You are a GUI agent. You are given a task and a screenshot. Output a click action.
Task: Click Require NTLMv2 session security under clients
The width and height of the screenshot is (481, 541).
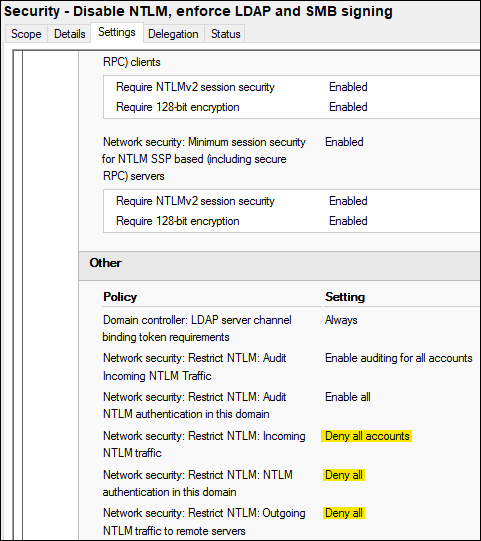[x=195, y=87]
